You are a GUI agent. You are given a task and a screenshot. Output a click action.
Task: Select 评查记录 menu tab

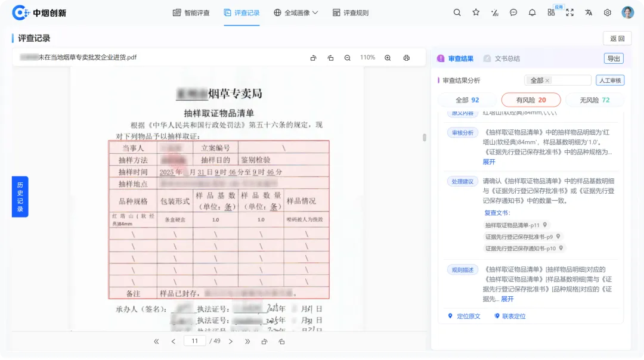point(241,13)
